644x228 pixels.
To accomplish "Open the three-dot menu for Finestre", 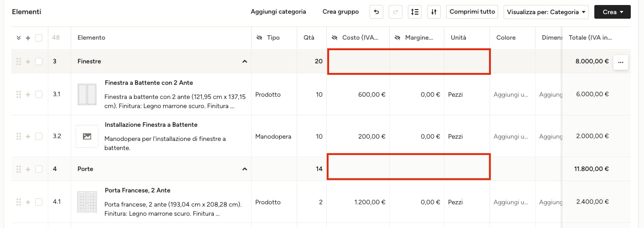I will [x=620, y=62].
